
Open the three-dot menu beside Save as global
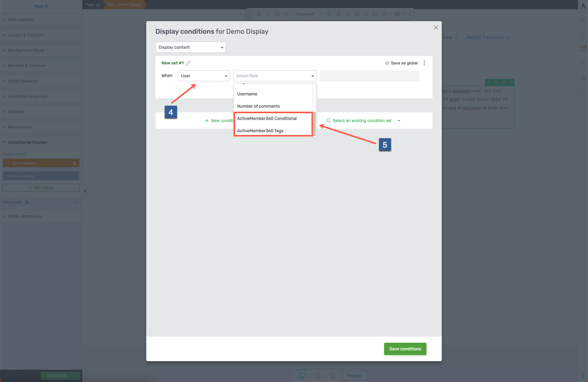(x=424, y=63)
